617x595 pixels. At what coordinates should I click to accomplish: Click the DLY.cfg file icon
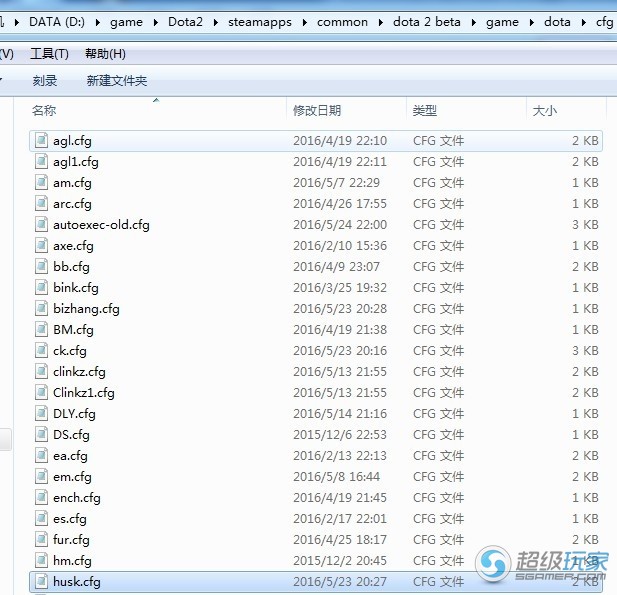coord(41,413)
